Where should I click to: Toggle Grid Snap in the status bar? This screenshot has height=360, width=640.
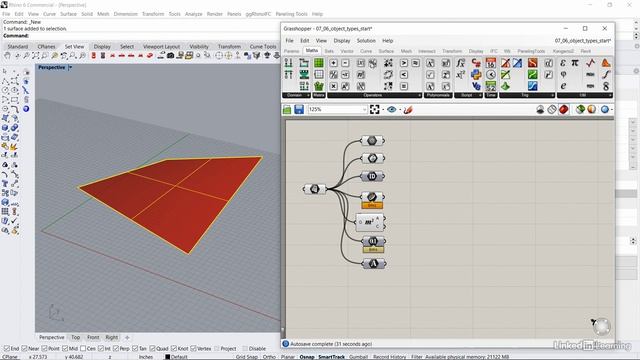(x=247, y=357)
